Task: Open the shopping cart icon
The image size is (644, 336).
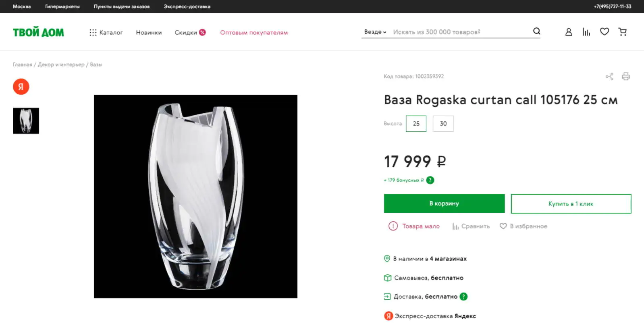Action: [623, 32]
